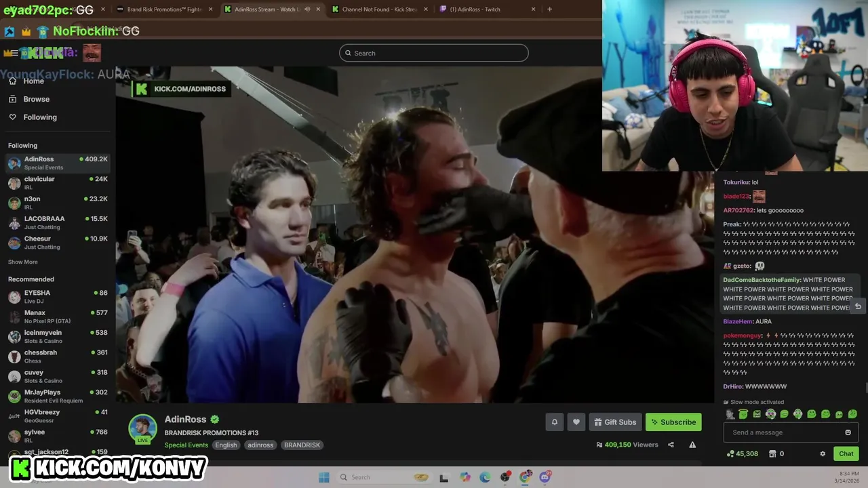Open LACOBRAAA channel in sidebar
Screen dimensions: 868x488
[58, 222]
